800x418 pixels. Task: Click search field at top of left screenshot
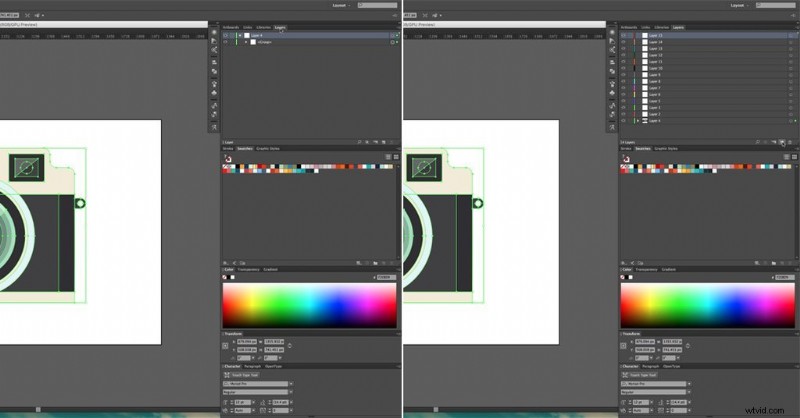[x=378, y=5]
